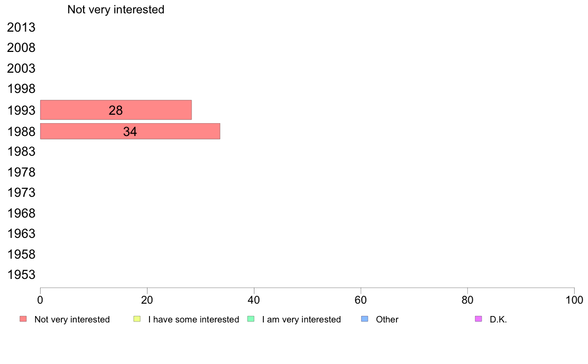Viewport: 588px width, 364px height.
Task: Click the 60 tick label on axis
Action: 361,300
